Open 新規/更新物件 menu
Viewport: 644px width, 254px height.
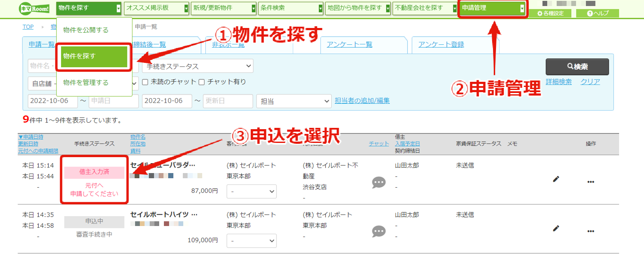(x=224, y=8)
